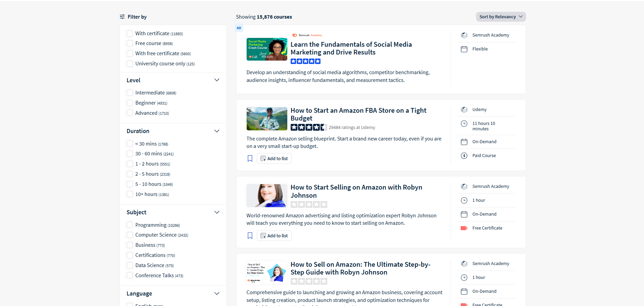
Task: Click dollar icon beside Paid Course
Action: pos(464,156)
